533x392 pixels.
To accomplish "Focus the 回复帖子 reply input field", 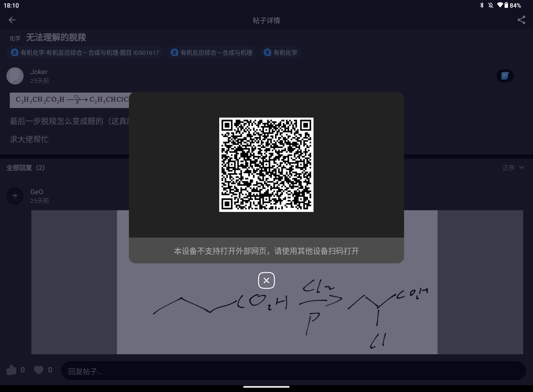I will point(293,371).
